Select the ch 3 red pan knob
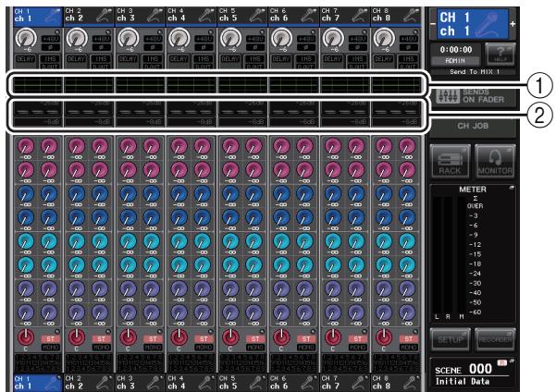 click(128, 337)
